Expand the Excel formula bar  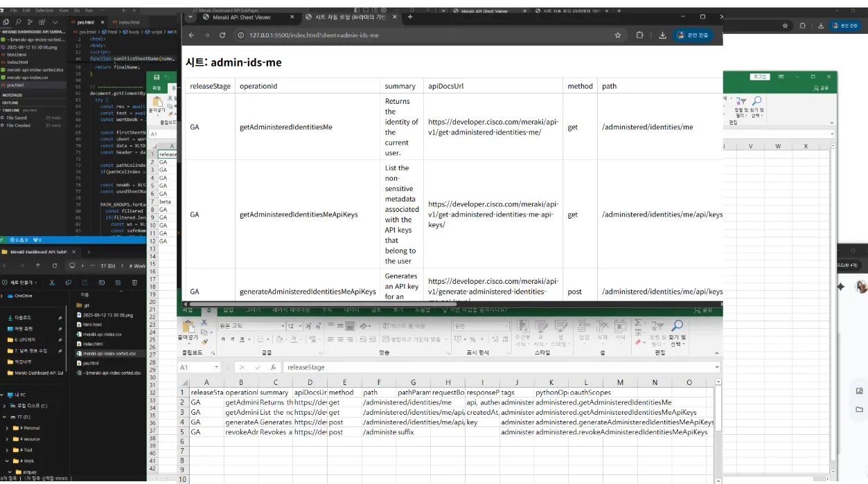click(716, 368)
